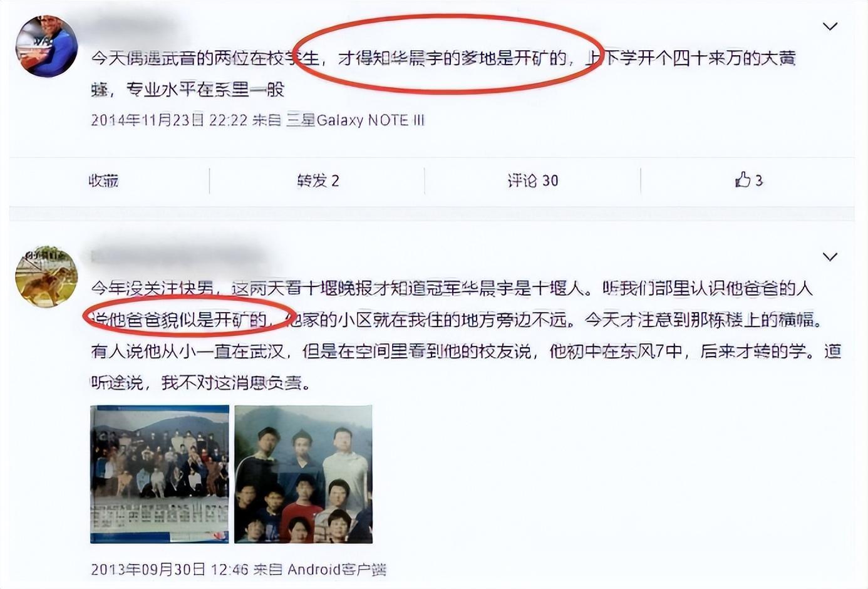Open the 2014年11月23日 22:22 timestamp link

pos(169,120)
